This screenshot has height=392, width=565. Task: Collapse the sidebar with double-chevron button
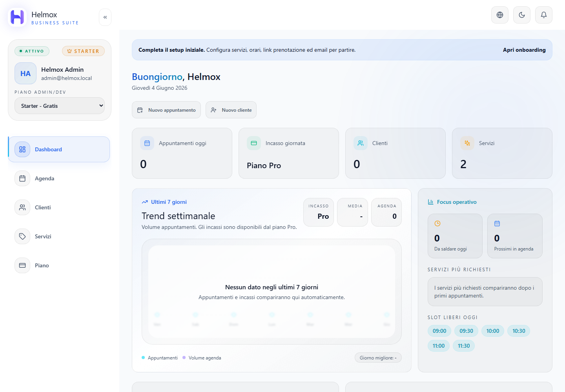[x=105, y=17]
